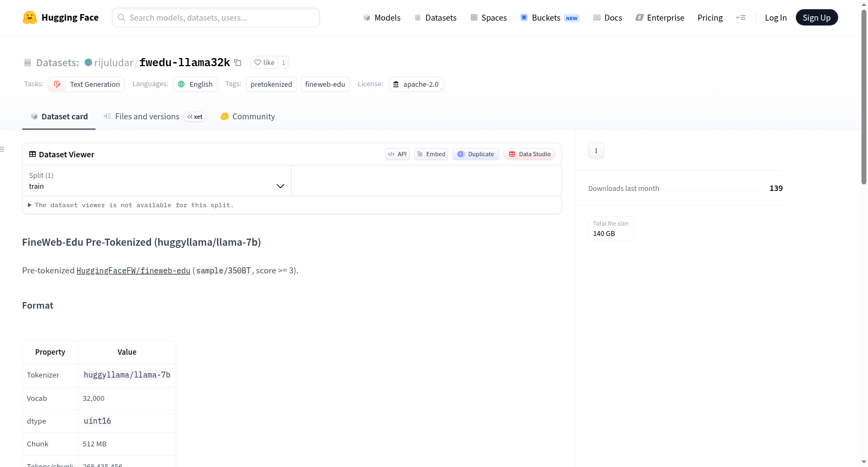Open the HuggingFaceFW/fineweb-edu link
Screen dimensions: 868x467
pyautogui.click(x=133, y=271)
